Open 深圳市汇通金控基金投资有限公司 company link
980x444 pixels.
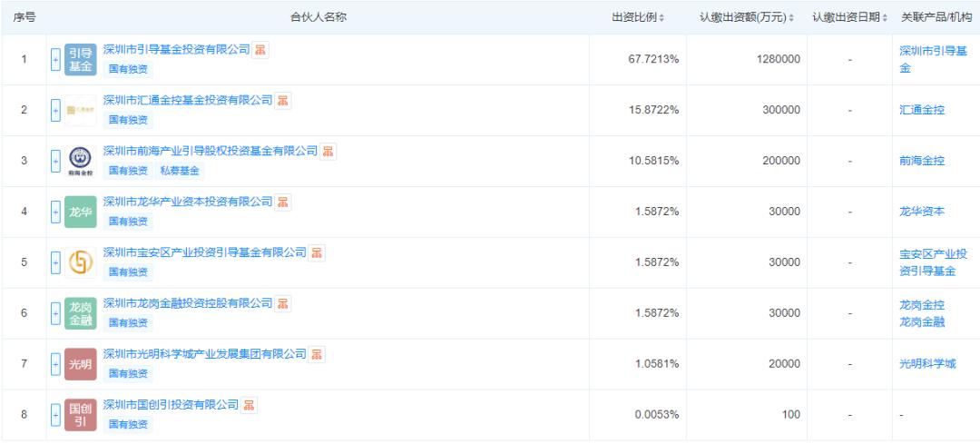(x=188, y=100)
